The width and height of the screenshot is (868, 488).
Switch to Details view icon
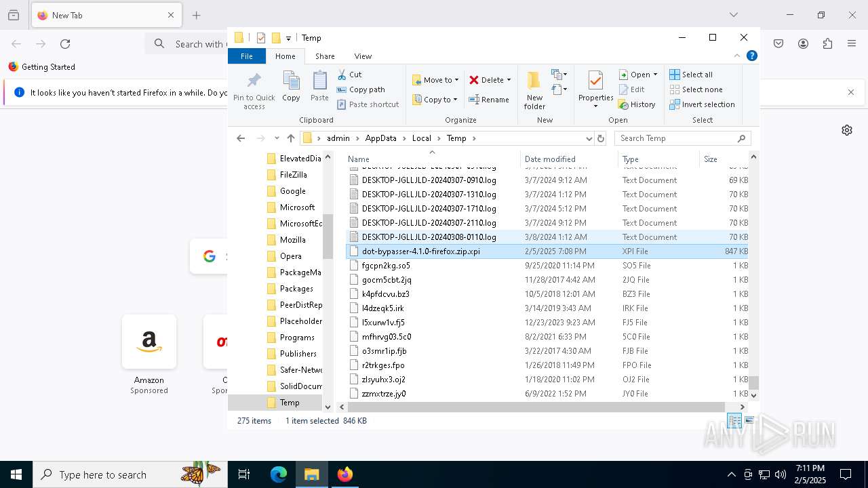point(734,421)
